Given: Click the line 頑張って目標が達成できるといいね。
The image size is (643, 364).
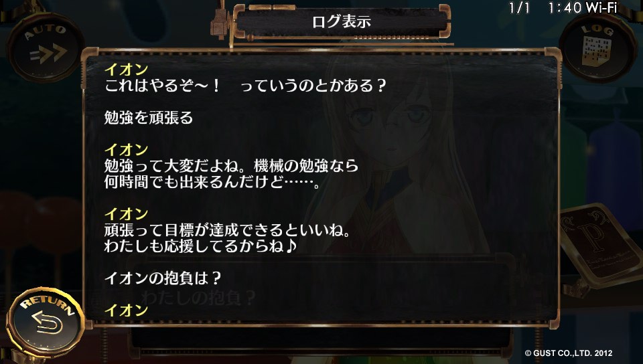Looking at the screenshot, I should point(228,230).
